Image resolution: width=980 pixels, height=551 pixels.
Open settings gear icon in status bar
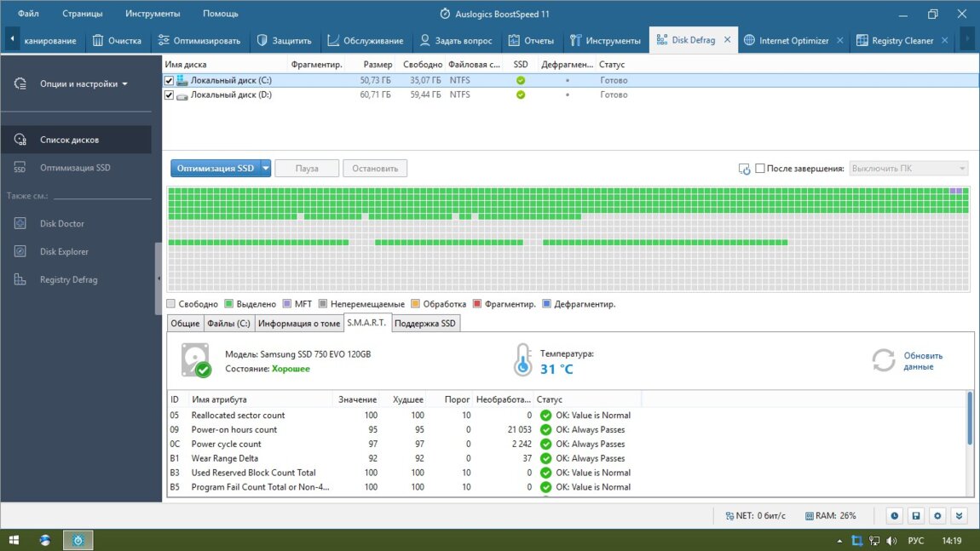coord(937,515)
